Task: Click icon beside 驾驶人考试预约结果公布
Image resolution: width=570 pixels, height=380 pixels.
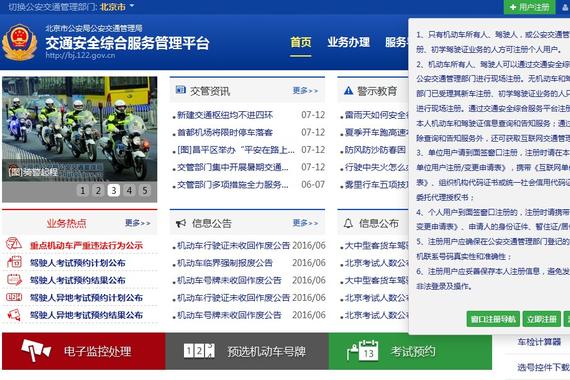Action: coord(14,279)
